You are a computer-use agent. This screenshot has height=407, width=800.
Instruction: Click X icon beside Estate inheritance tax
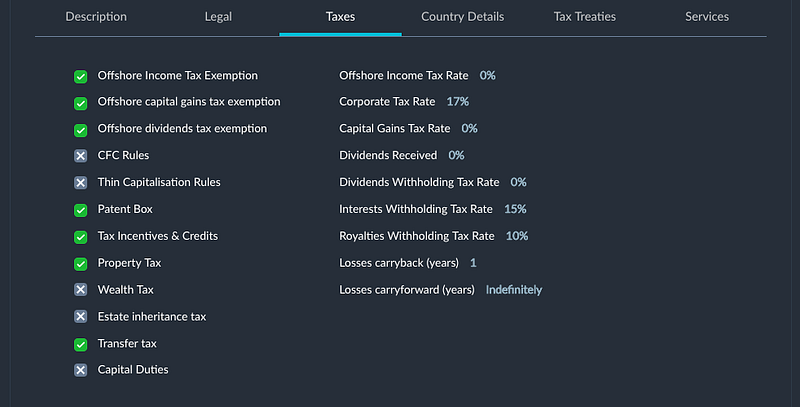[81, 316]
